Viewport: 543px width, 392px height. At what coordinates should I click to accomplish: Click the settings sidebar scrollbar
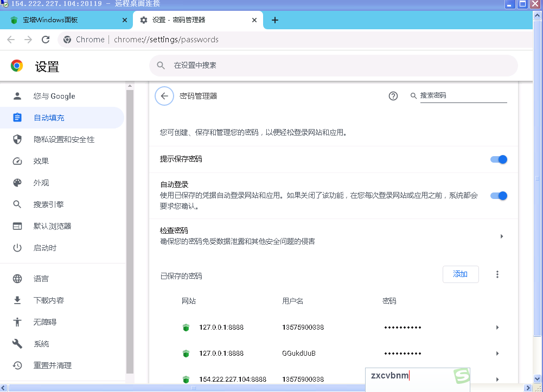pyautogui.click(x=130, y=232)
